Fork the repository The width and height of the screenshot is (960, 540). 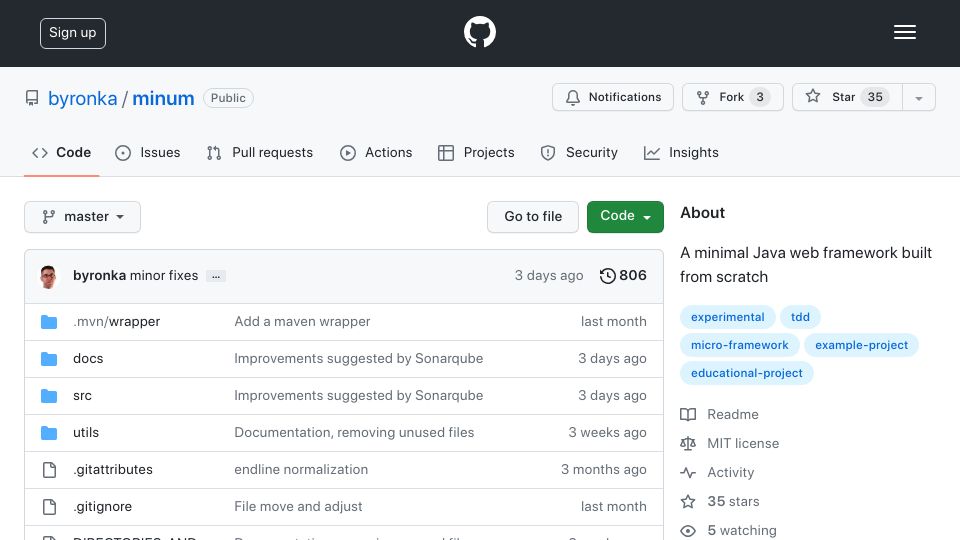[x=733, y=97]
